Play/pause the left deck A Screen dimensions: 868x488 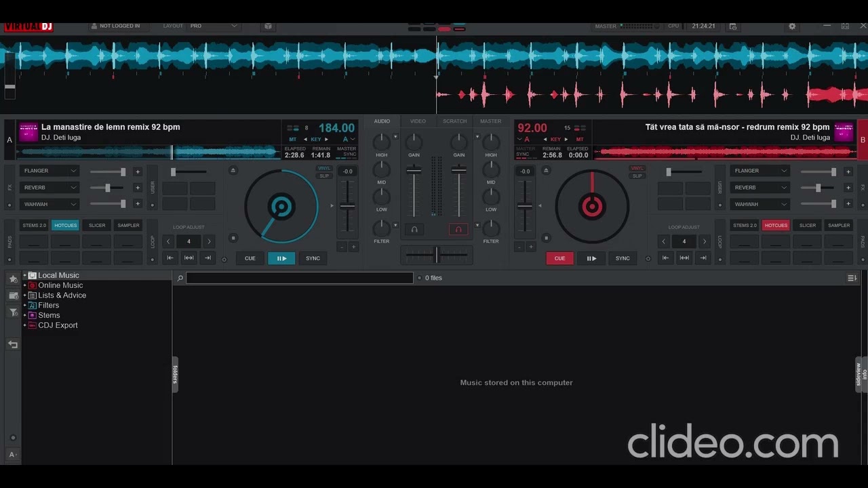(281, 258)
